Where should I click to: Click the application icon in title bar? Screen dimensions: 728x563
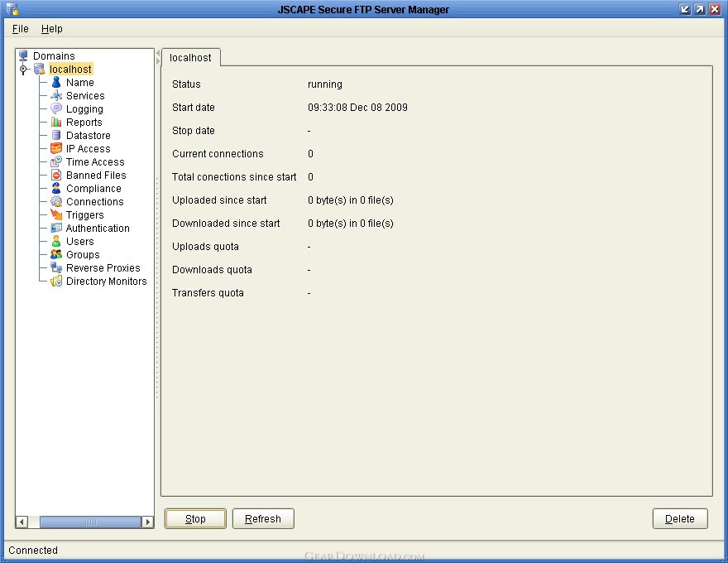click(12, 9)
